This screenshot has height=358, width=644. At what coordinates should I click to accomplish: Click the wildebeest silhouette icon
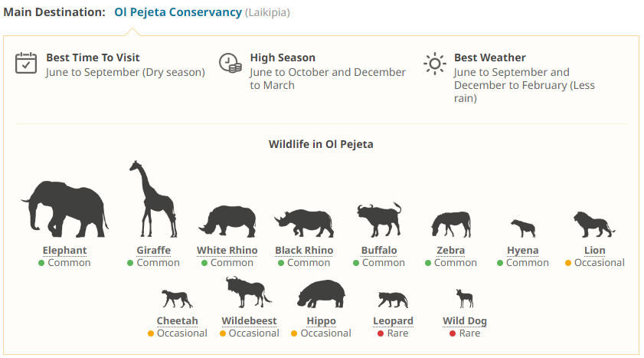(247, 292)
